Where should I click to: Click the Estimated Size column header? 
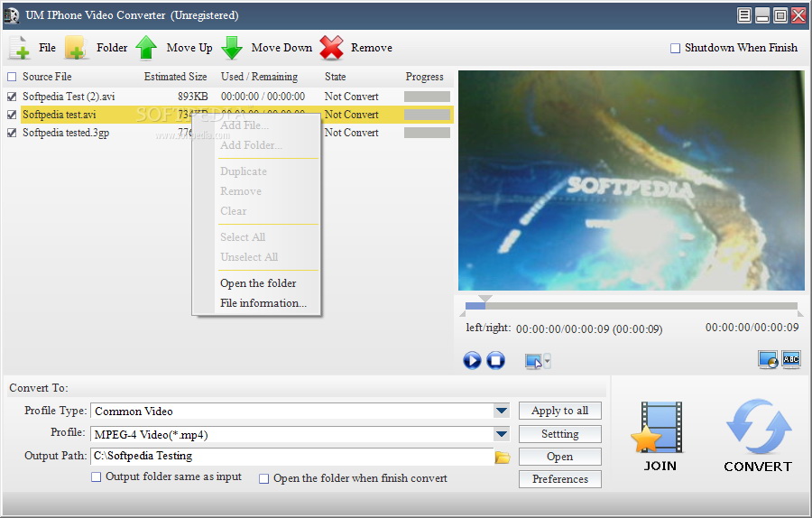(175, 77)
